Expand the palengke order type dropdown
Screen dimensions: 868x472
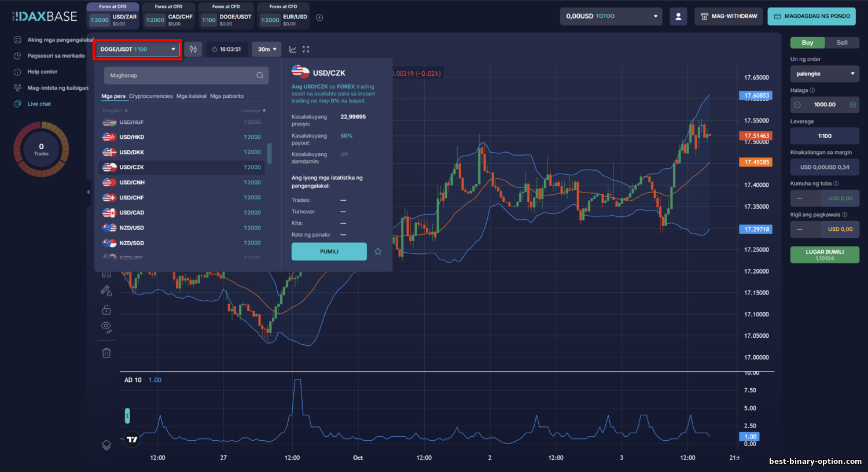(x=825, y=74)
